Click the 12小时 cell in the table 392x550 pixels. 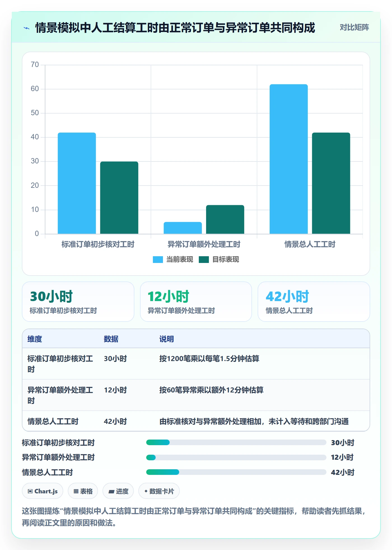click(x=115, y=390)
